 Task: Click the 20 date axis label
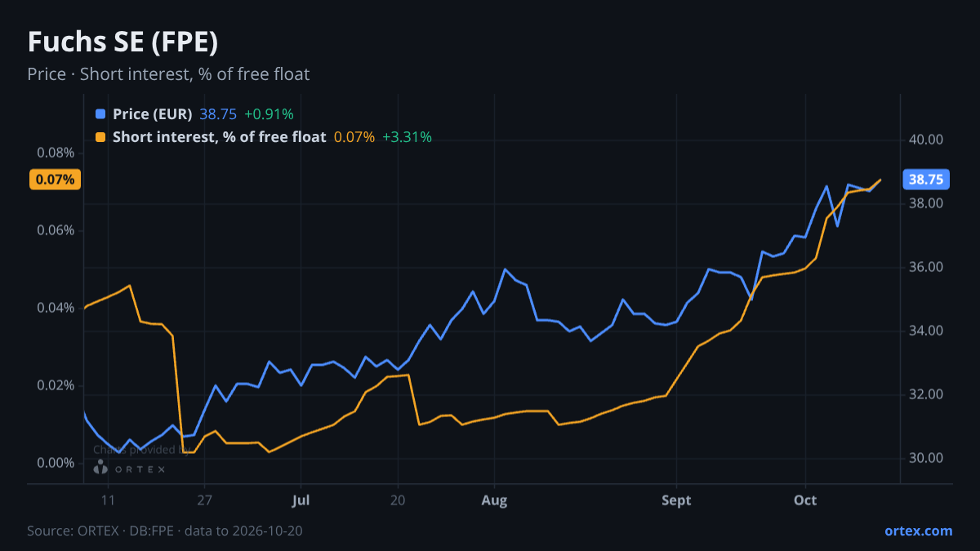click(398, 500)
